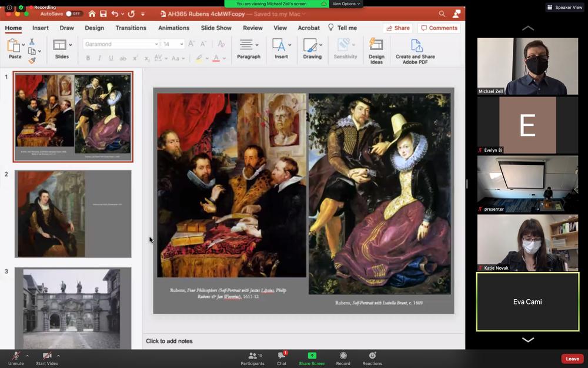Open the Paragraph group icon

point(246,45)
